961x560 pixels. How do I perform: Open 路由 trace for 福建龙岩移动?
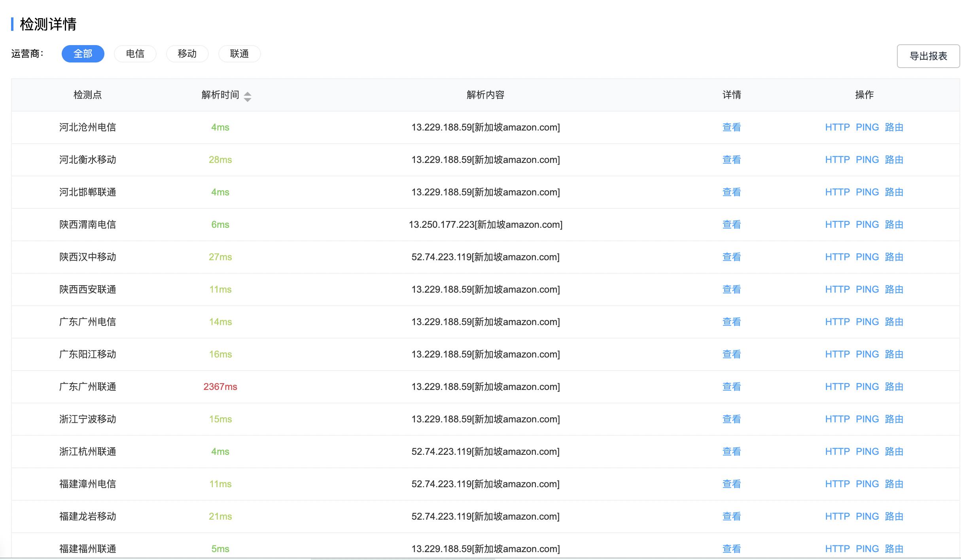click(894, 516)
